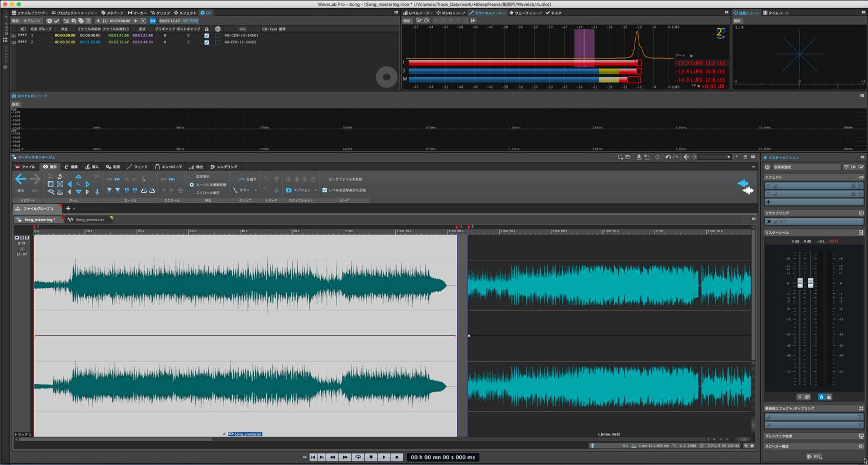
Task: Toggle the lock checkbox for CD track 01
Action: click(x=206, y=35)
